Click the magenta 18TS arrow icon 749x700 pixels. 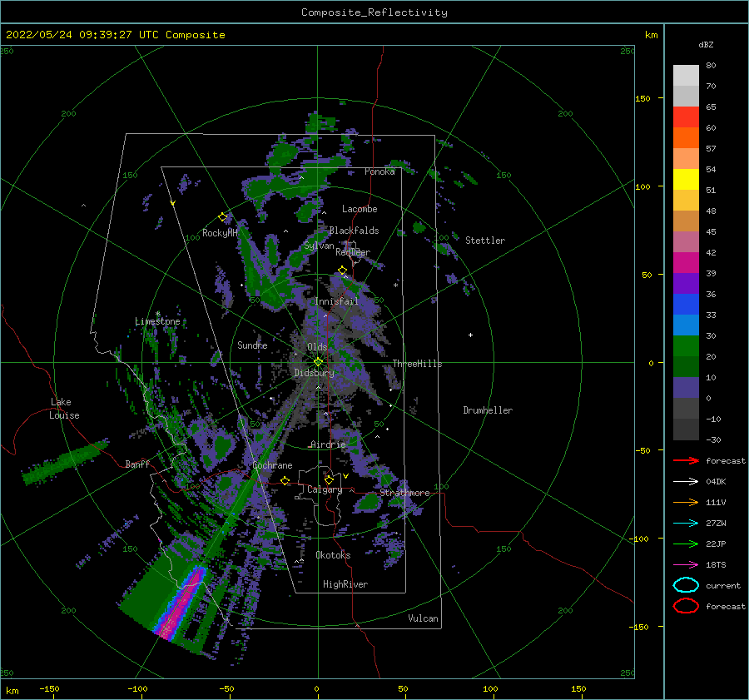[x=686, y=565]
